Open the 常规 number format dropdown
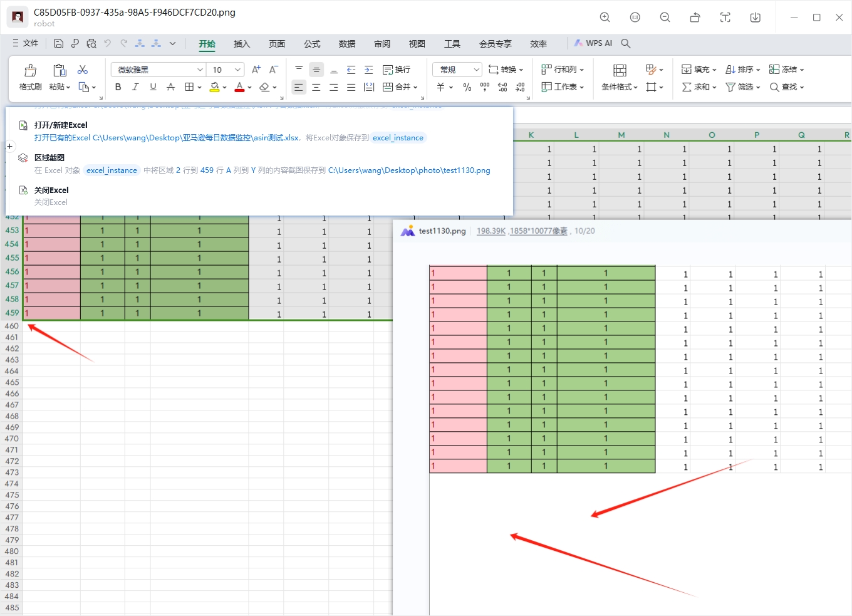The height and width of the screenshot is (616, 852). [476, 70]
